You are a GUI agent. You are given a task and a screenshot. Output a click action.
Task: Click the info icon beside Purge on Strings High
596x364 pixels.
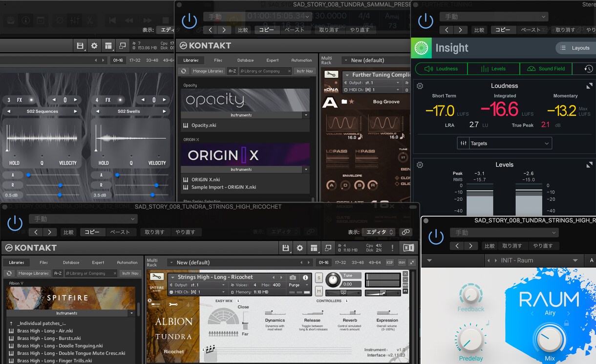[305, 278]
